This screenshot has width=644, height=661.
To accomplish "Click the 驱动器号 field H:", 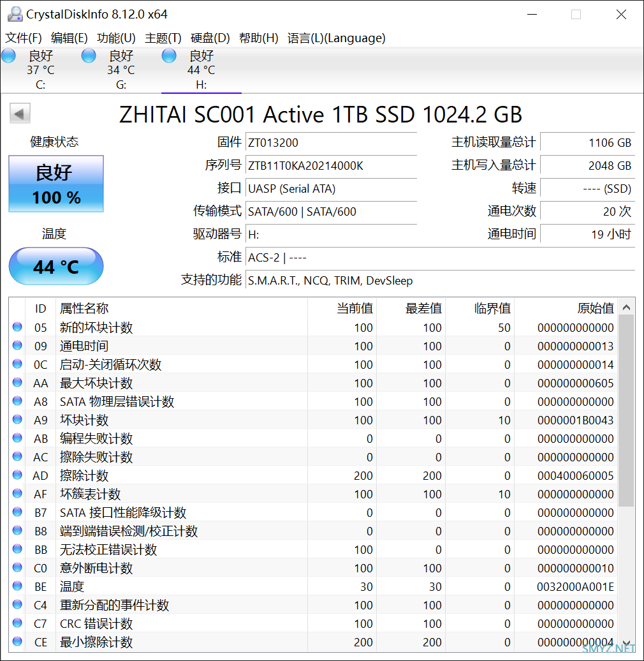I will (332, 234).
